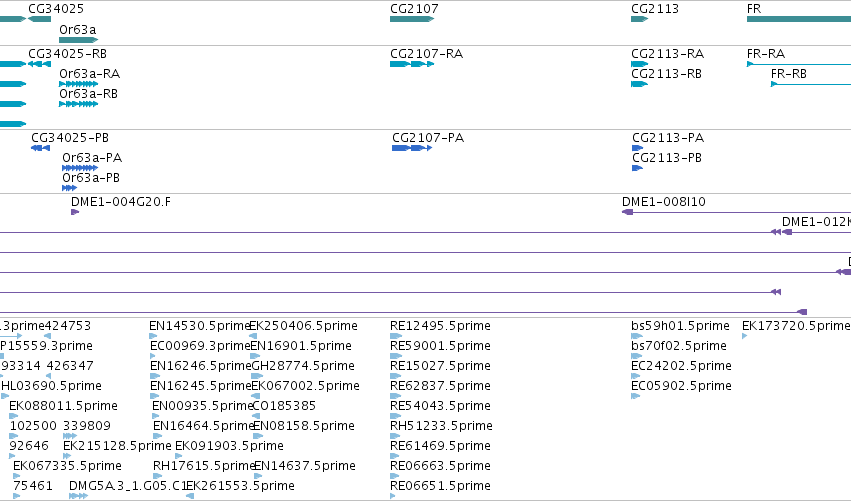Click EST RH51233.5prime
Image resolution: width=851 pixels, height=501 pixels.
441,426
